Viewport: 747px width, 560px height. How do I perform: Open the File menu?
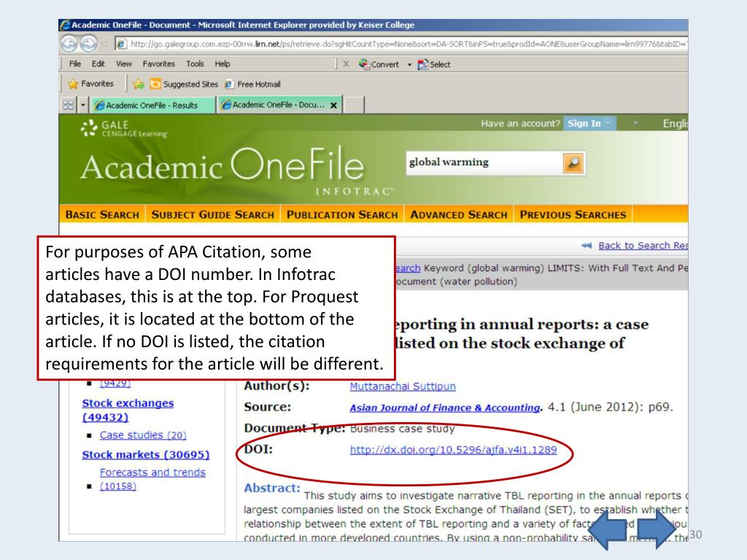[75, 64]
